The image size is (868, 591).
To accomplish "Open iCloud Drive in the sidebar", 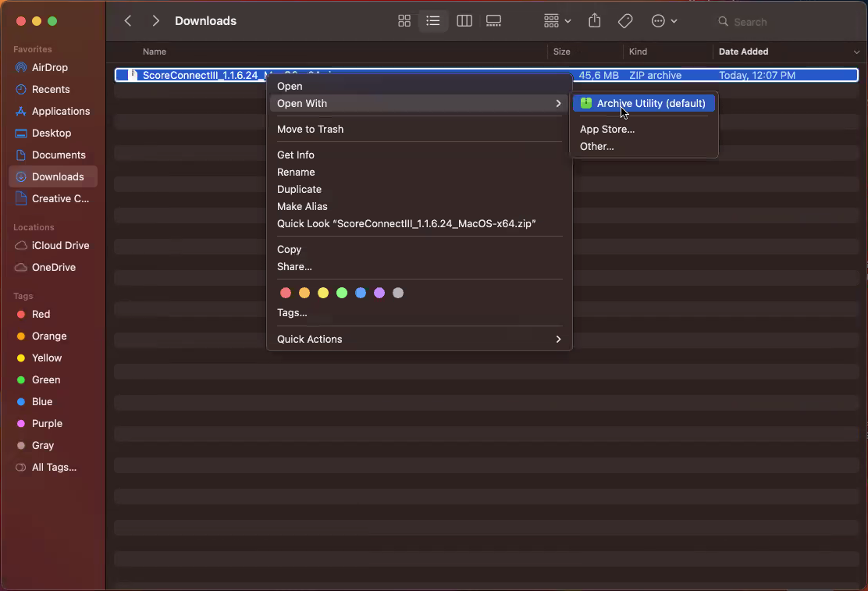I will (59, 245).
